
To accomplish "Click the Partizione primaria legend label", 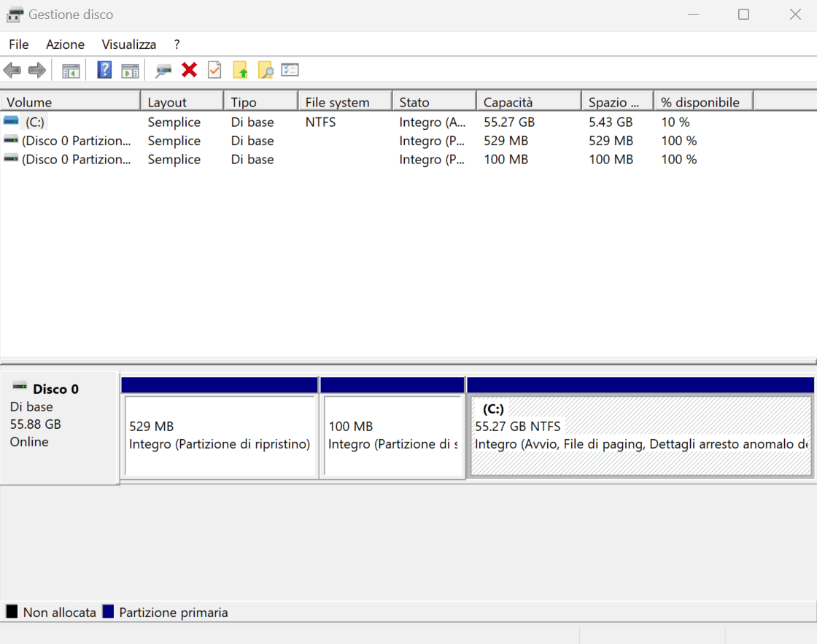I will [x=174, y=612].
